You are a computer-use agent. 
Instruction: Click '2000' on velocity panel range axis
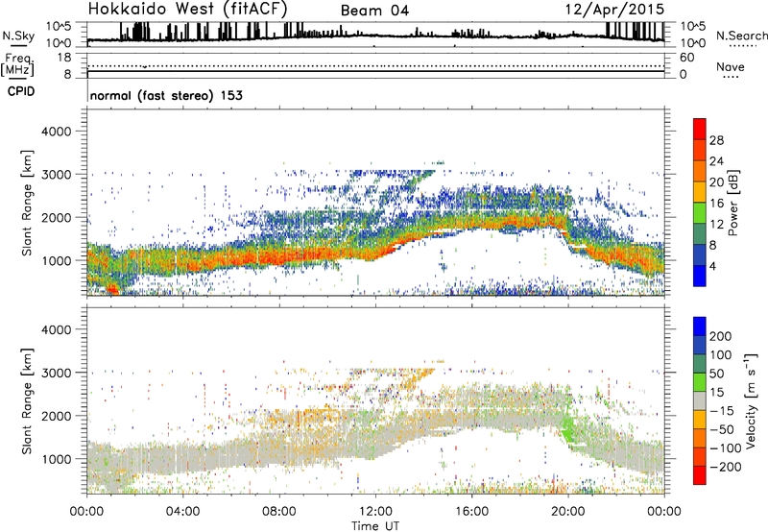pyautogui.click(x=56, y=416)
